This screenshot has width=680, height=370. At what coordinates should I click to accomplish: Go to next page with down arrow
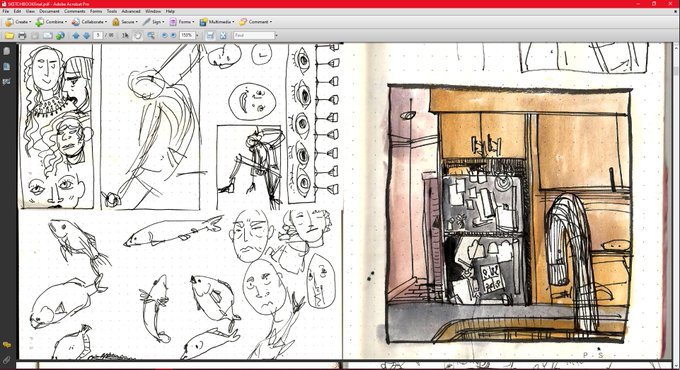[86, 36]
